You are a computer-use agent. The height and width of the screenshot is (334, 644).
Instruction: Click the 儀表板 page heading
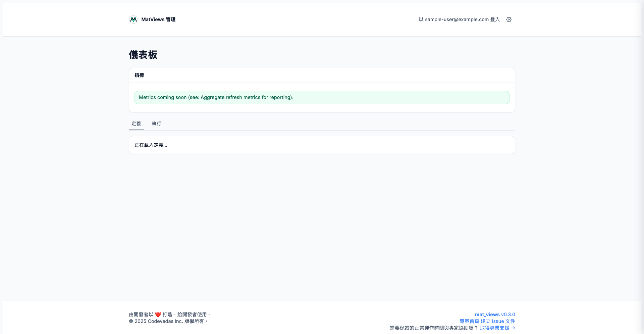click(x=143, y=55)
